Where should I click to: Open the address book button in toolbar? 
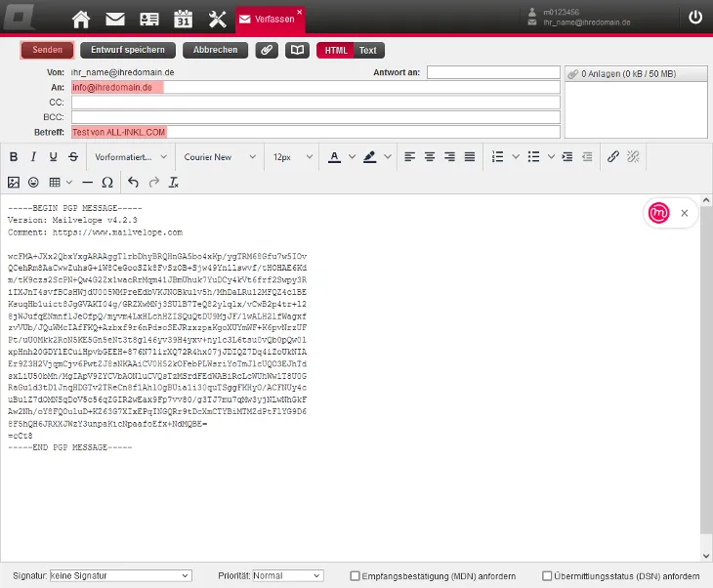click(x=297, y=50)
